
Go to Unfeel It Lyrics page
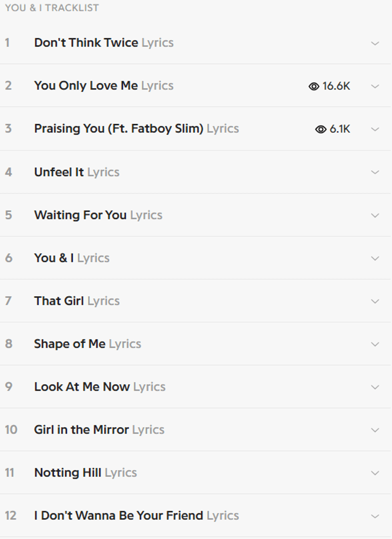point(76,172)
